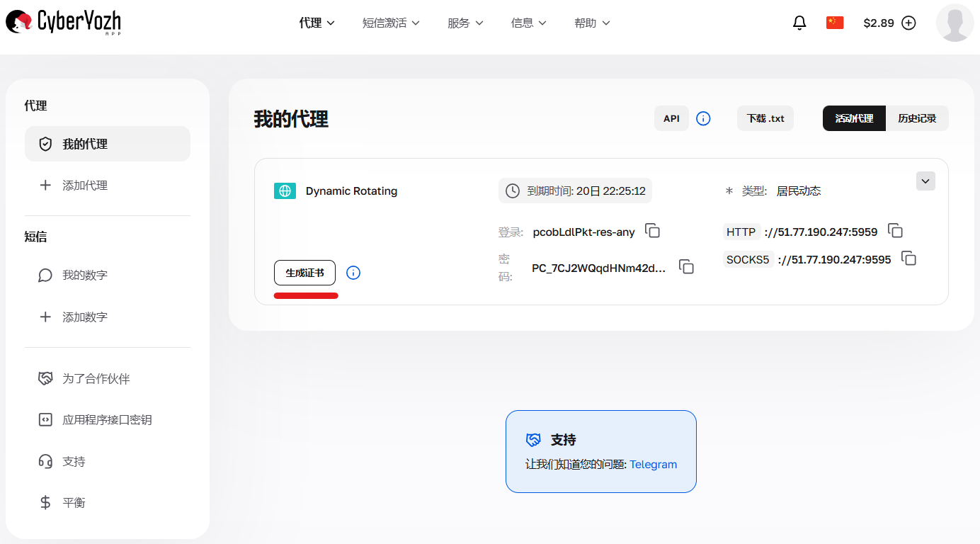Copy the login pcobLdlPkt-res-any
Image resolution: width=980 pixels, height=544 pixels.
652,231
